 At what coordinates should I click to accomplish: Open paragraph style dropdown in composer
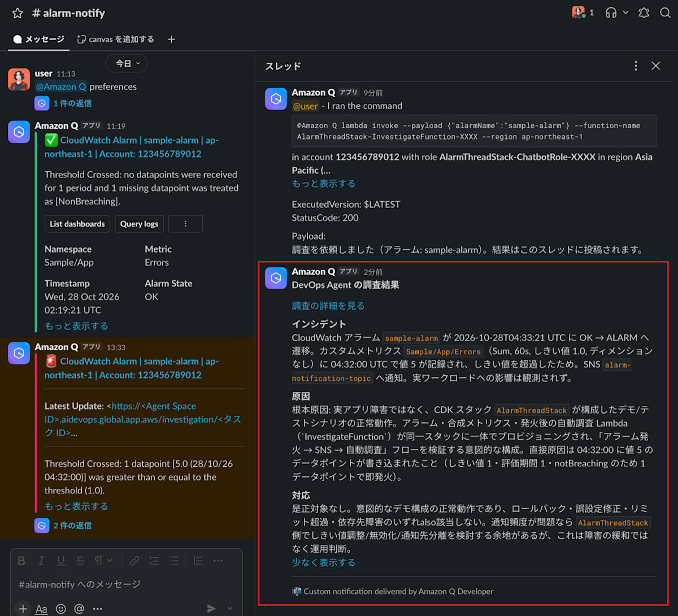tap(103, 561)
